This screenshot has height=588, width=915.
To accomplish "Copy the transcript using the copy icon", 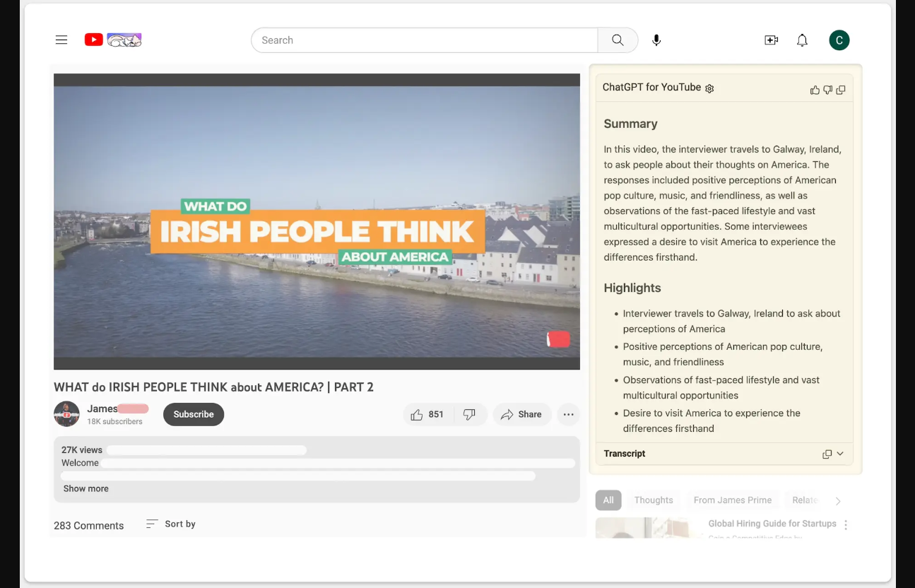I will [827, 454].
